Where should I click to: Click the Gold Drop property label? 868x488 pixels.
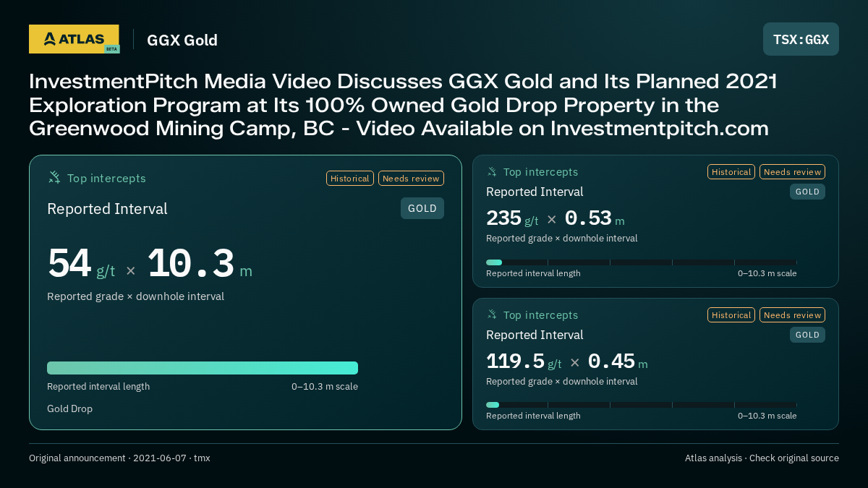click(70, 408)
